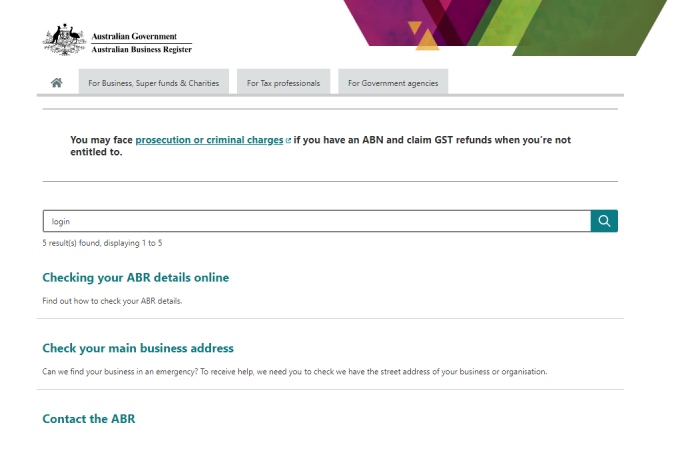This screenshot has width=700, height=450.
Task: Click the purple banner graphic
Action: coord(404,22)
